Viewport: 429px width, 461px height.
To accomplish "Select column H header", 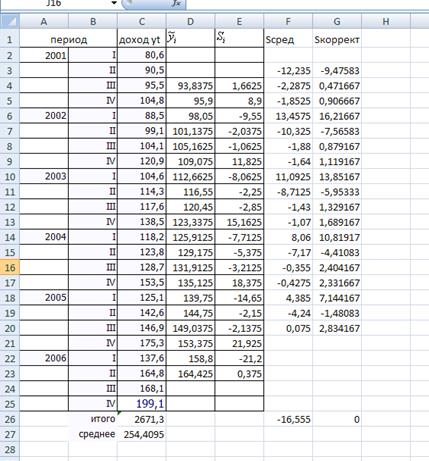I will tap(386, 22).
